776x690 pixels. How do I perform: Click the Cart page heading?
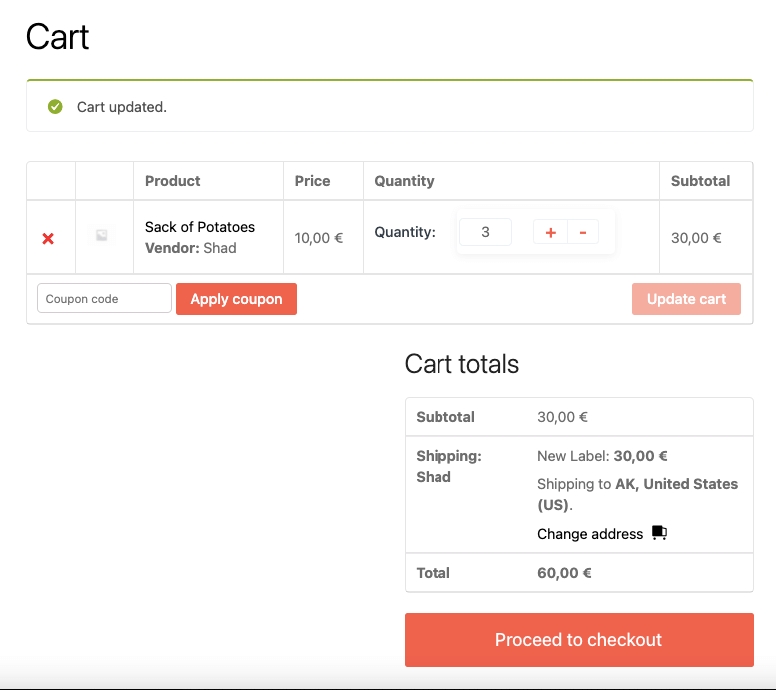[57, 37]
